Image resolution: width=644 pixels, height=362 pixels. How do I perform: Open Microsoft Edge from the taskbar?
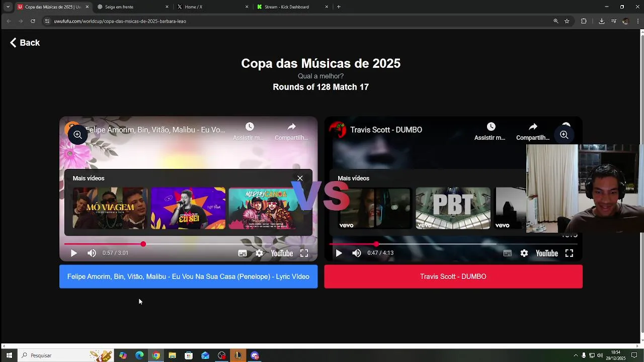(139, 355)
